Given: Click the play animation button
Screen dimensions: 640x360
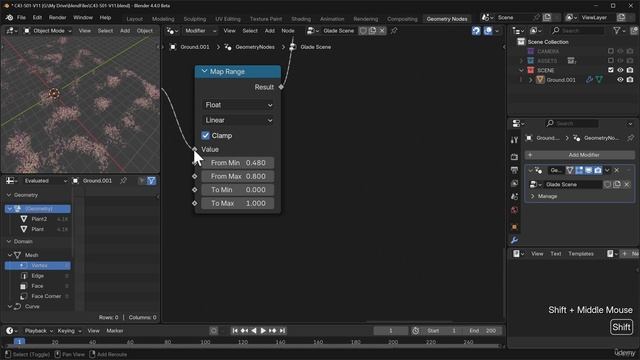Looking at the screenshot, I should click(x=263, y=331).
